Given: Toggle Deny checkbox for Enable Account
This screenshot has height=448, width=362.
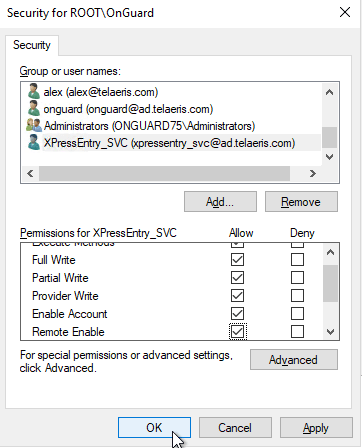Looking at the screenshot, I should tap(297, 314).
